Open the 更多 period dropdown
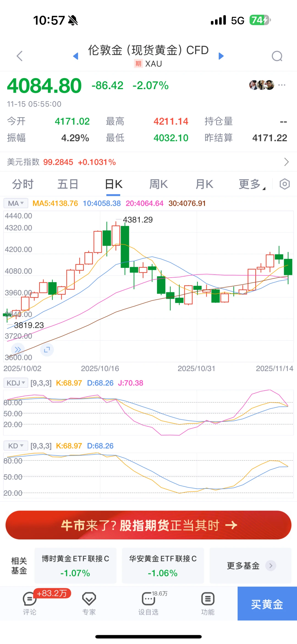 click(x=252, y=184)
